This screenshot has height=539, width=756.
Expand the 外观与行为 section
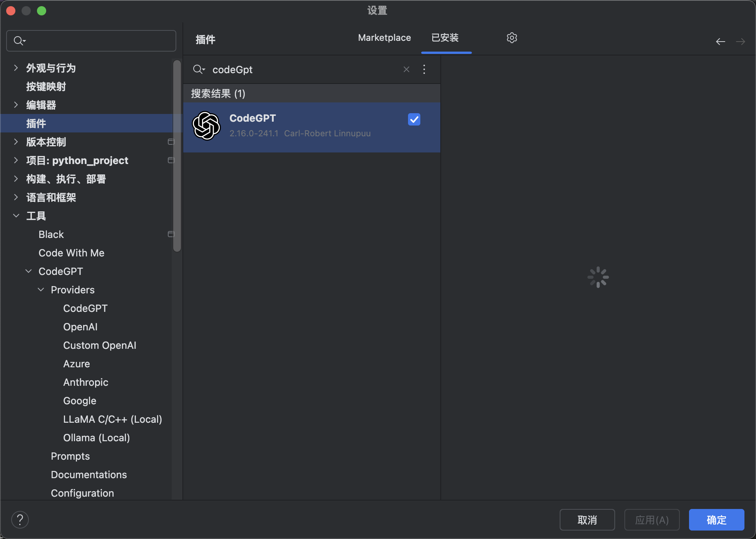[16, 68]
